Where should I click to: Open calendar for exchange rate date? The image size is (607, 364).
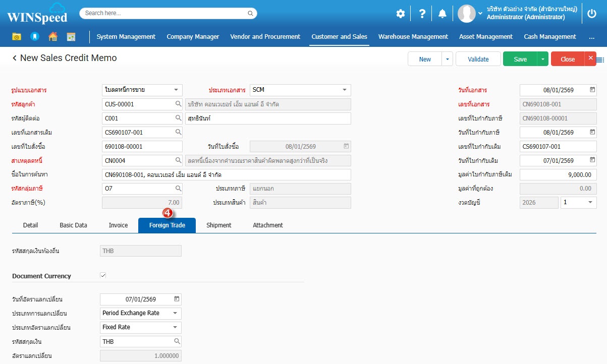[177, 299]
